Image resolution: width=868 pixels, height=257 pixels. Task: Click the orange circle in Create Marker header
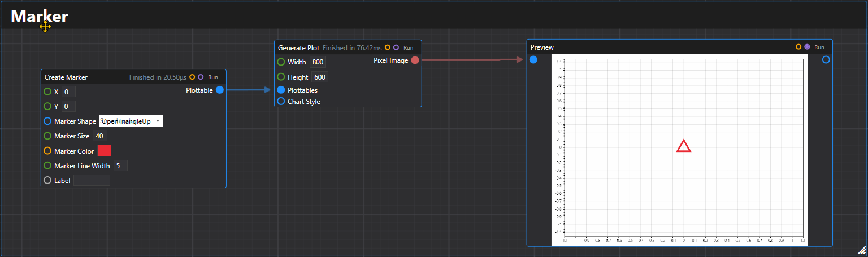tap(192, 77)
